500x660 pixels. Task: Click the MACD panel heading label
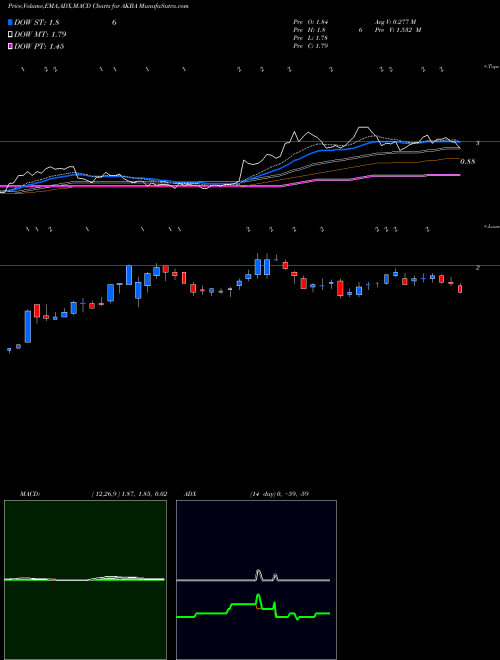(x=30, y=494)
